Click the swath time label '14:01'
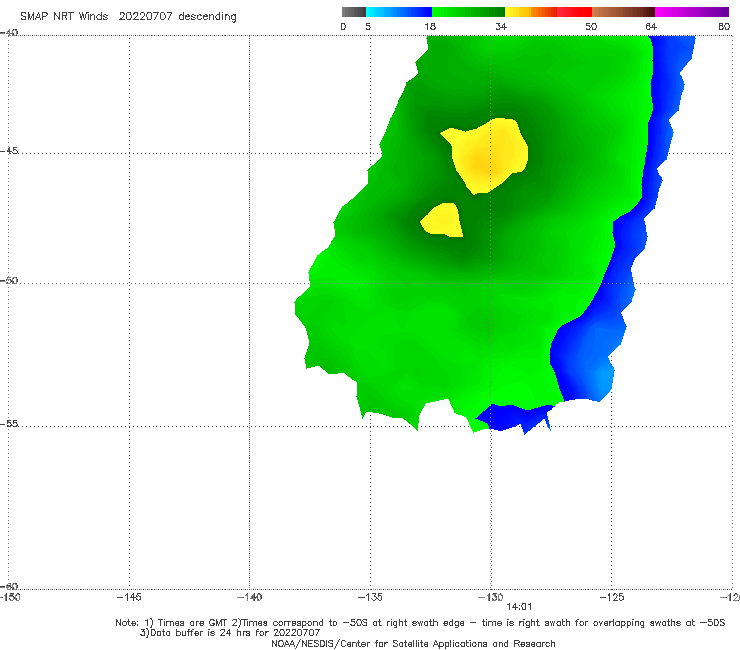 (x=519, y=607)
